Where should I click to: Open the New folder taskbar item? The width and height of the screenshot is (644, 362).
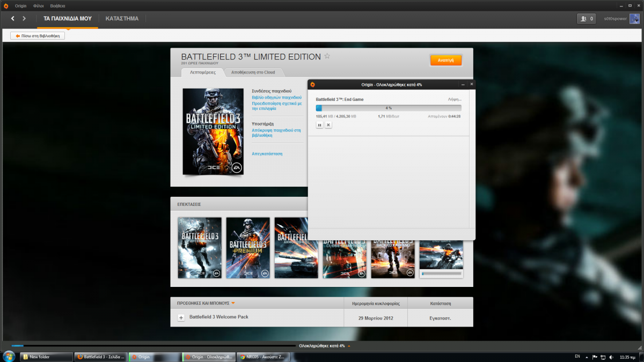pyautogui.click(x=46, y=357)
